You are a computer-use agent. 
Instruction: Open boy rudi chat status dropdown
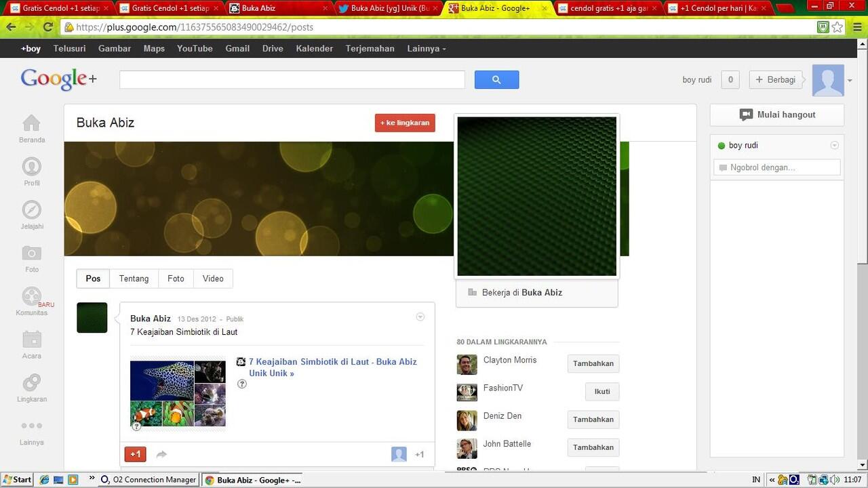(x=835, y=145)
